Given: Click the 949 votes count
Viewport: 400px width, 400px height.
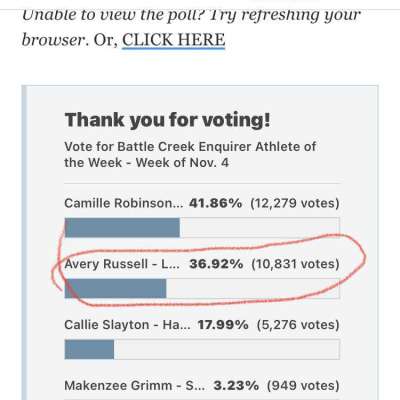Looking at the screenshot, I should pyautogui.click(x=303, y=386).
